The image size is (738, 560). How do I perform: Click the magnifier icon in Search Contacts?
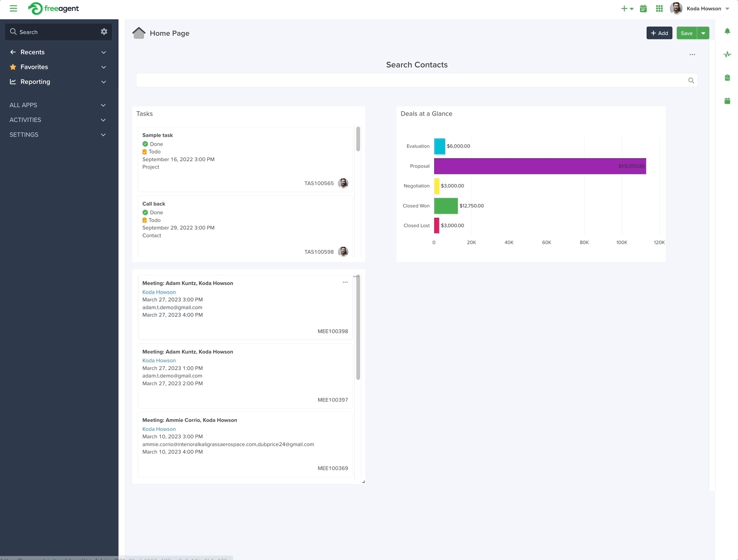pos(691,80)
